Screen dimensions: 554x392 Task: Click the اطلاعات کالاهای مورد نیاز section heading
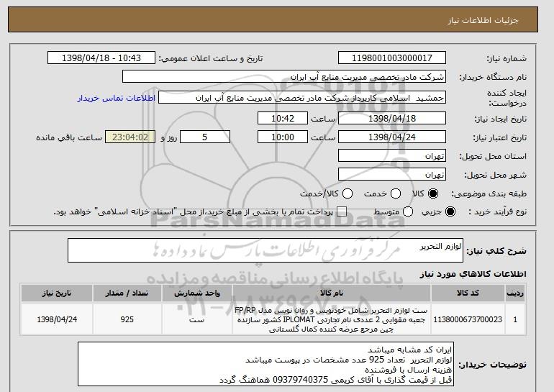coord(473,274)
